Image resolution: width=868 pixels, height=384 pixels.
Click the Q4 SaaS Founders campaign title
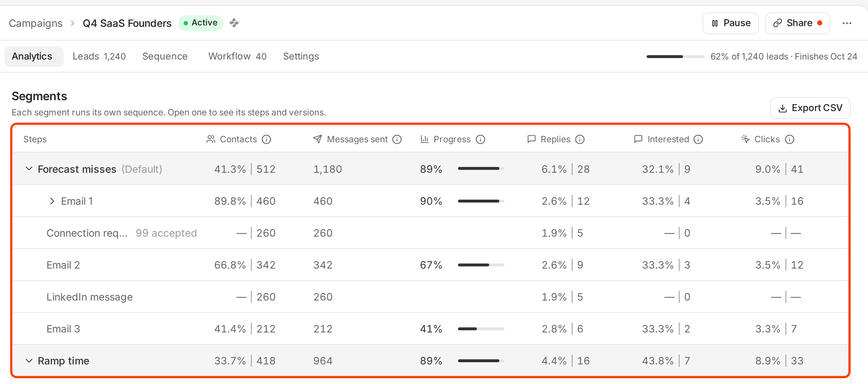[127, 23]
